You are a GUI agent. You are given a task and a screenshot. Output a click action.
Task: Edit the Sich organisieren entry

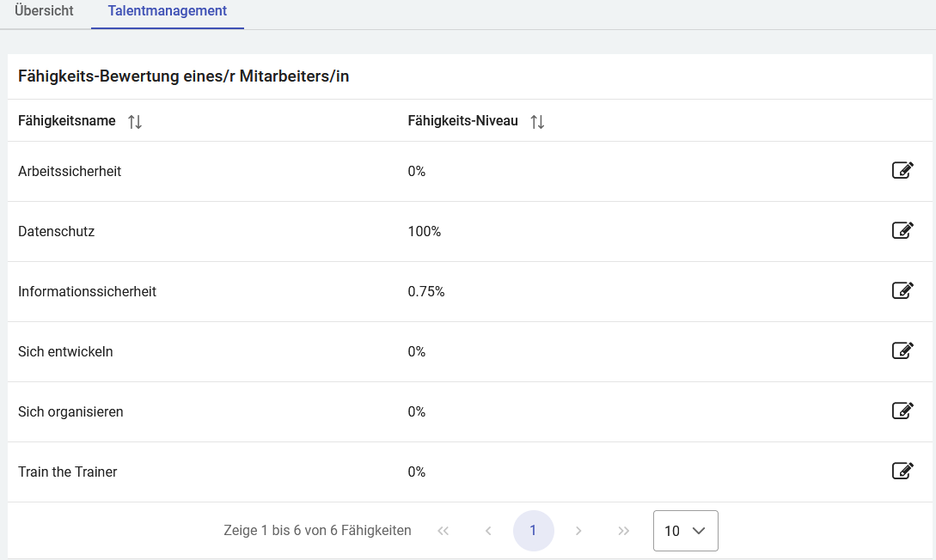902,411
